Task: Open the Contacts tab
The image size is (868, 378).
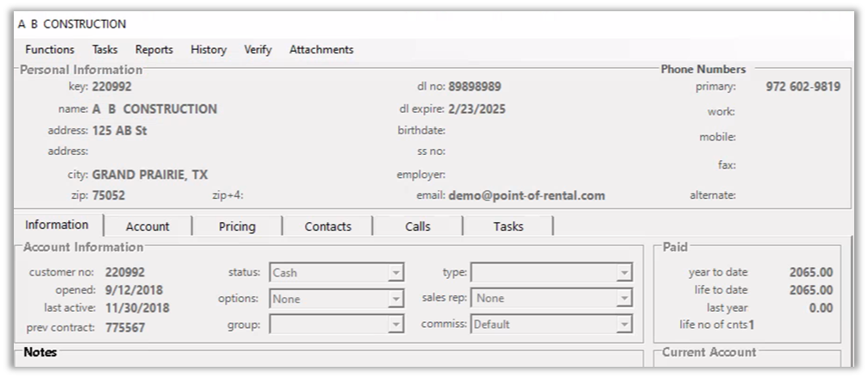Action: pos(328,226)
